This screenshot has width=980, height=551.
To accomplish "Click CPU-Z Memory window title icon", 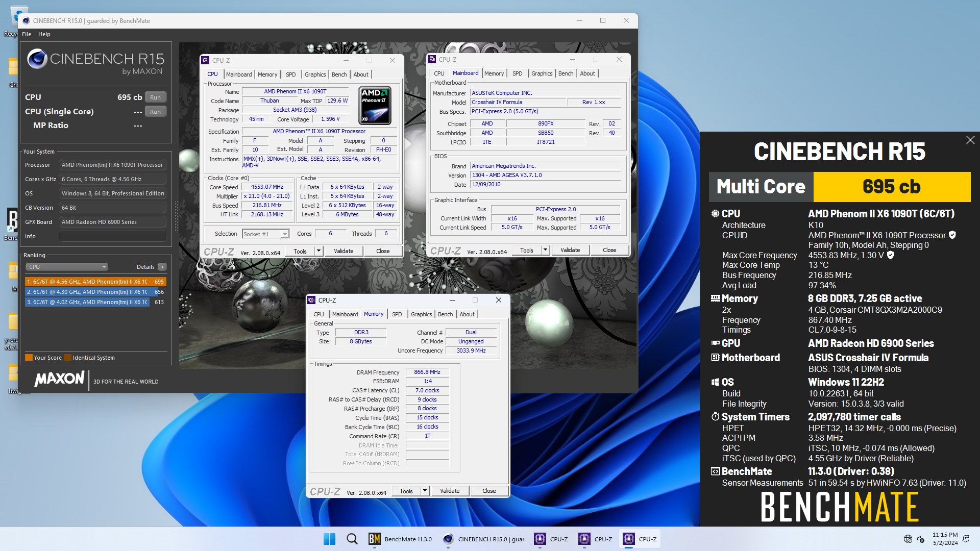I will tap(312, 300).
